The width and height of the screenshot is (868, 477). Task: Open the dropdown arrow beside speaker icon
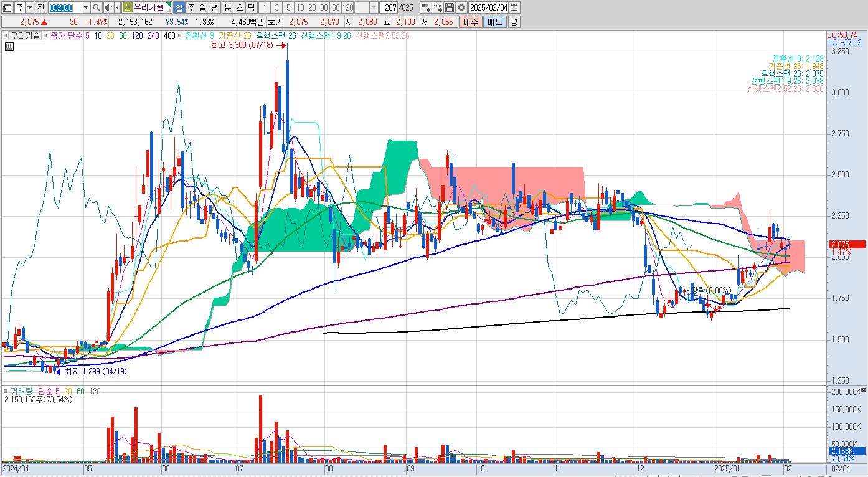tap(117, 7)
